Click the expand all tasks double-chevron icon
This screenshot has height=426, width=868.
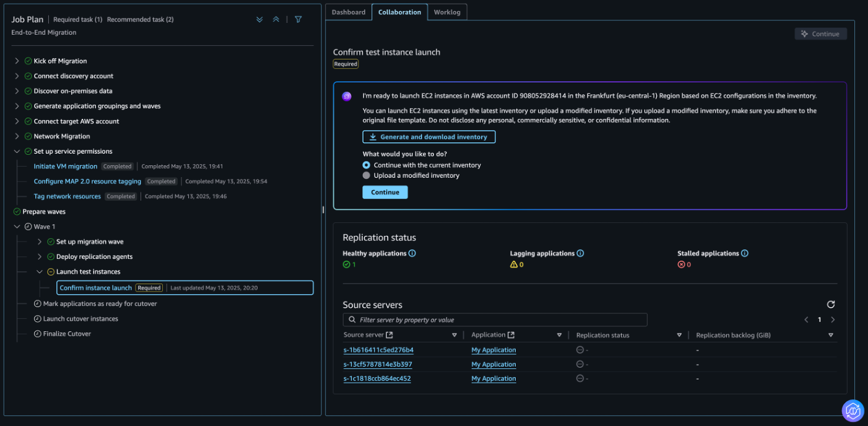259,20
